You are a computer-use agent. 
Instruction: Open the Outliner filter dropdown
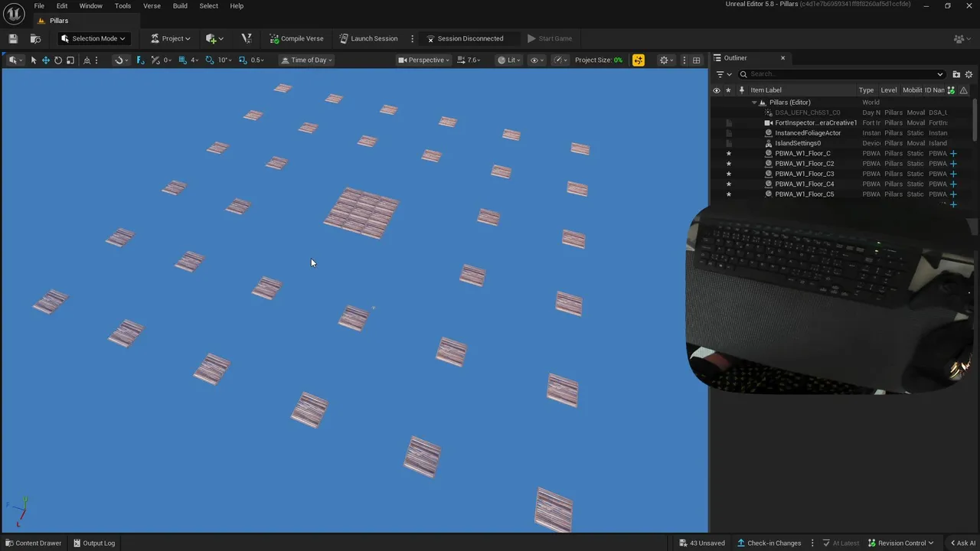724,74
